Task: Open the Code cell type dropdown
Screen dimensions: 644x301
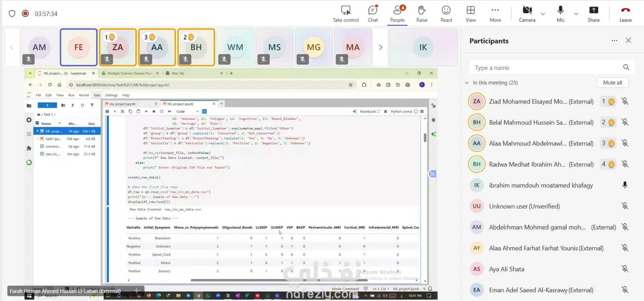Action: [x=187, y=111]
